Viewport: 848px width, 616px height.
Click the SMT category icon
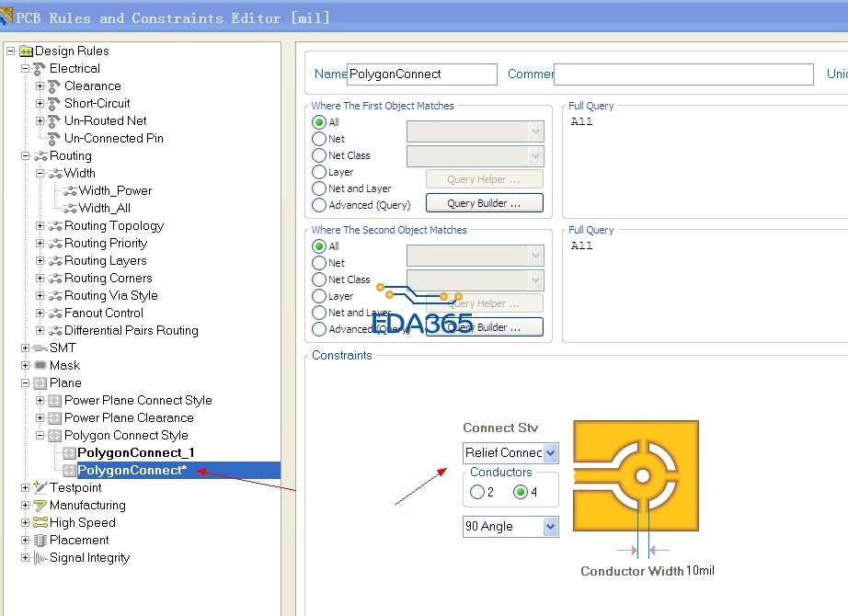pos(40,348)
